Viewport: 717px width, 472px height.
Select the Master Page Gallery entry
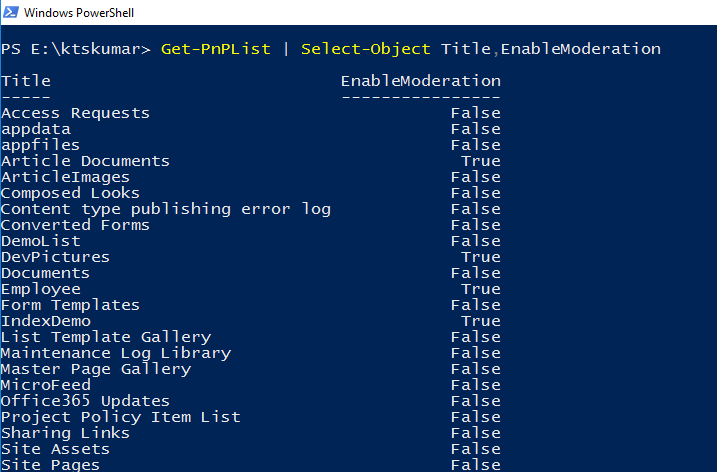pos(95,369)
